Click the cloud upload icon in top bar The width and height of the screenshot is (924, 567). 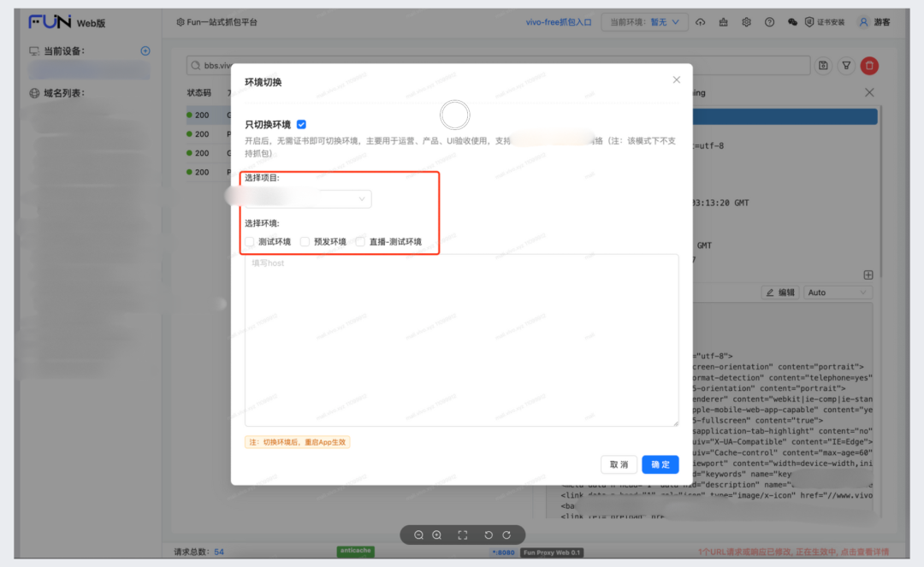point(701,22)
